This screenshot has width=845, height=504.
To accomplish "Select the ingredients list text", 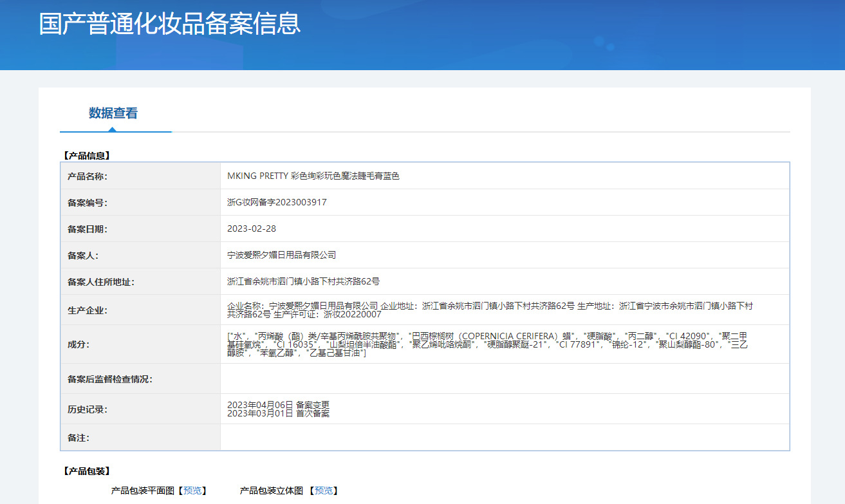I will click(x=488, y=344).
